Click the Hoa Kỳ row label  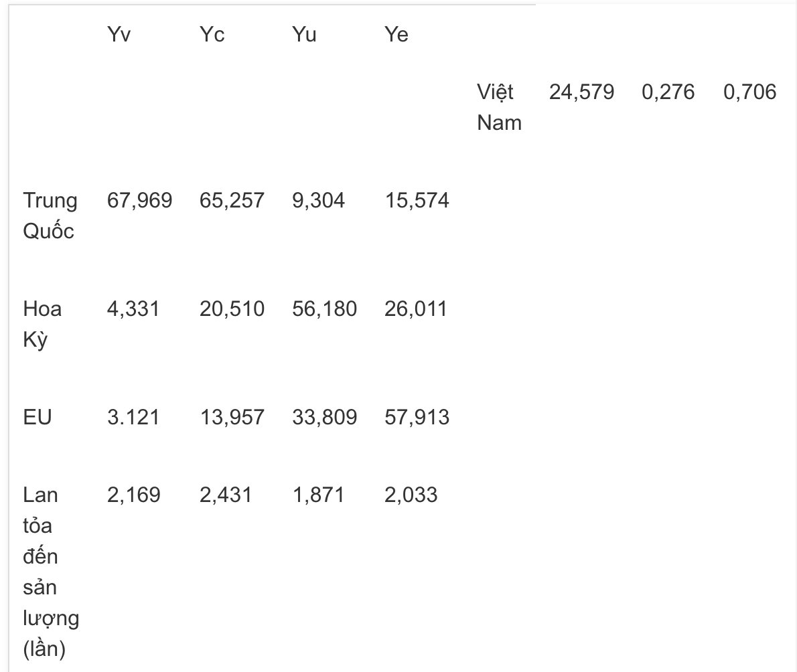coord(42,324)
